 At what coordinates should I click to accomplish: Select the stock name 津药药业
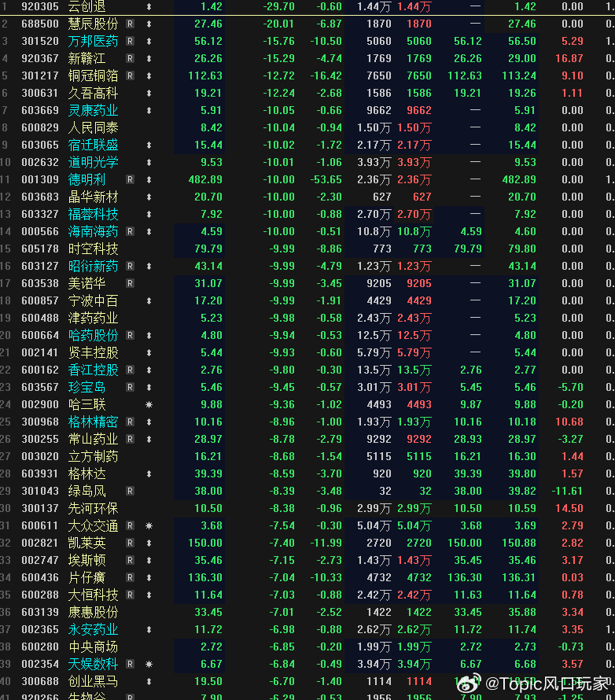click(94, 319)
